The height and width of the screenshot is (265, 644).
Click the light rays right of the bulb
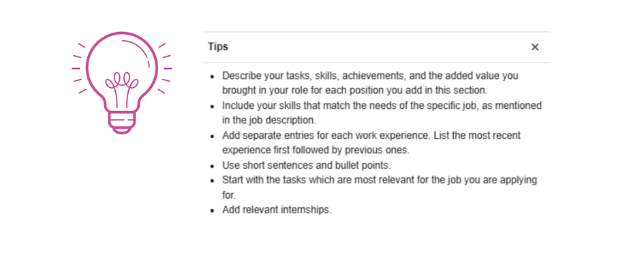tap(164, 69)
